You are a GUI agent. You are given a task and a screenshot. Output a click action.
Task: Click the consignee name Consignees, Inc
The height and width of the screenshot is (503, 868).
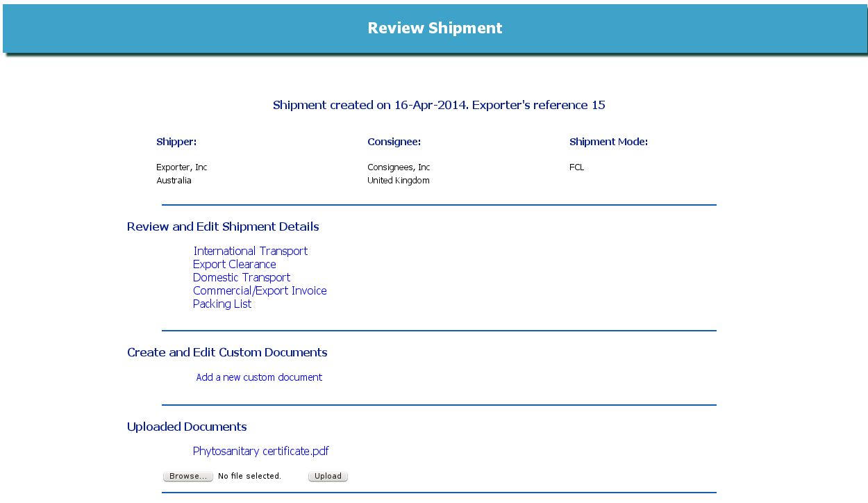click(x=399, y=167)
